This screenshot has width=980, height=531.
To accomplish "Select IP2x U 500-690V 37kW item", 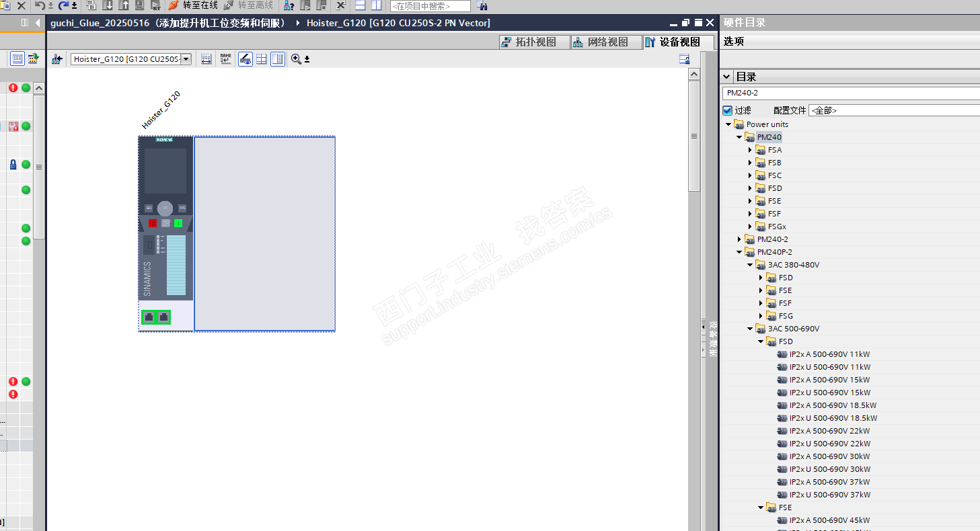I will pos(829,495).
